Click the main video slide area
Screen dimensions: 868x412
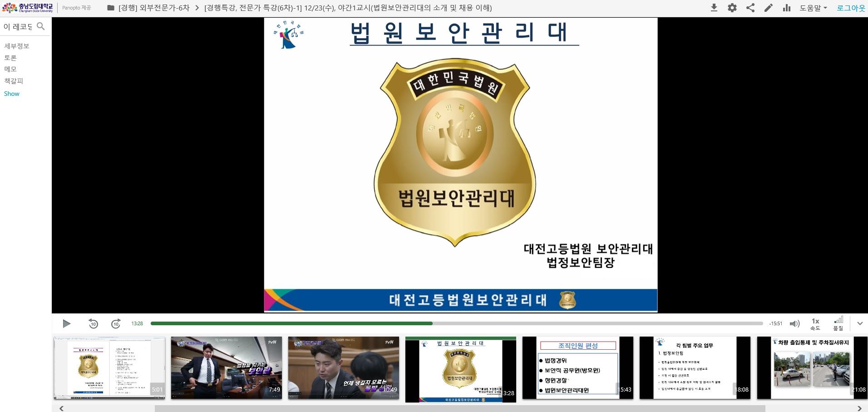coord(460,165)
